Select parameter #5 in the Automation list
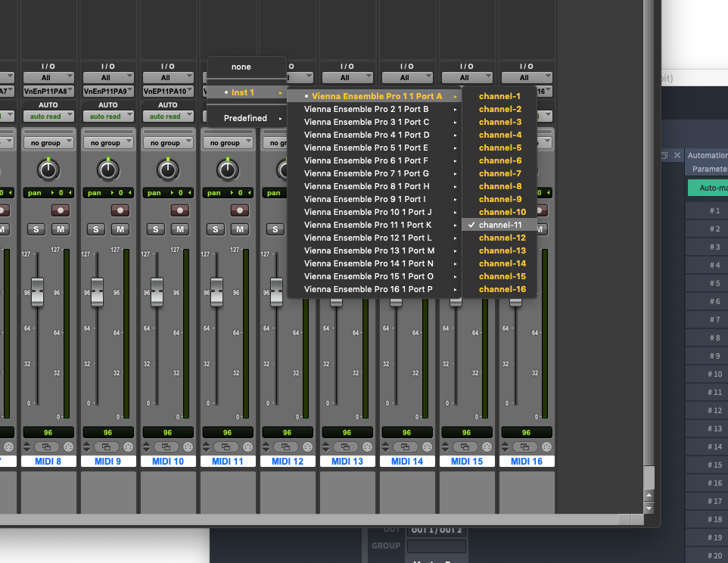 [707, 283]
